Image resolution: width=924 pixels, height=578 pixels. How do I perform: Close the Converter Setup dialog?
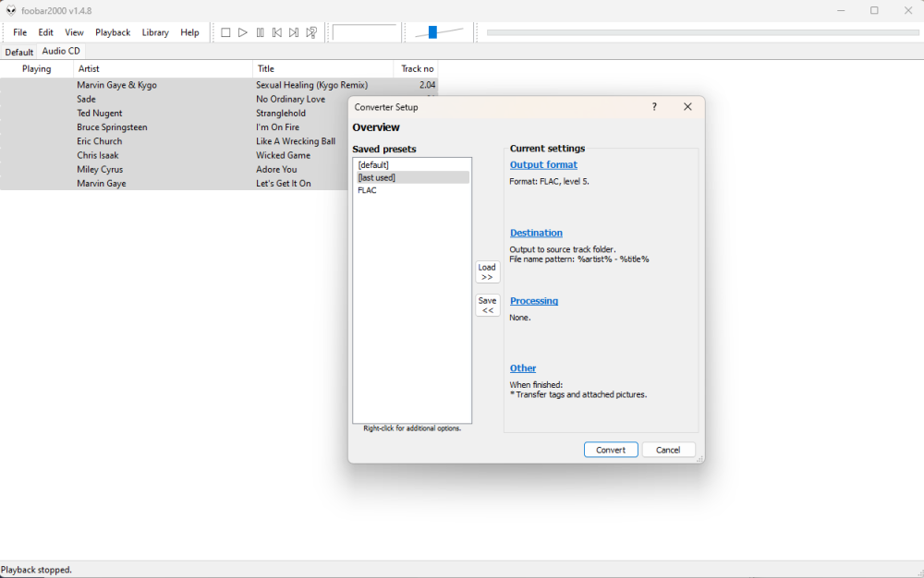point(687,107)
